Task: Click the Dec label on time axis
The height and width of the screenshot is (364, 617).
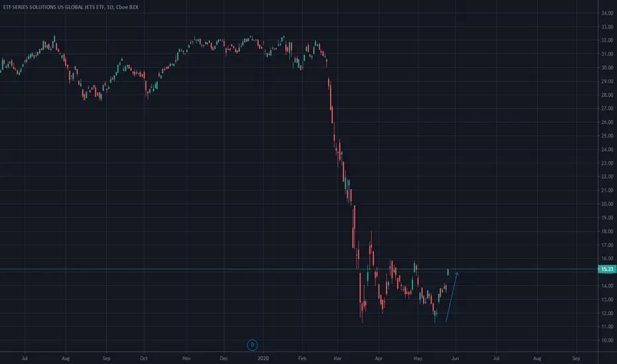Action: point(224,359)
